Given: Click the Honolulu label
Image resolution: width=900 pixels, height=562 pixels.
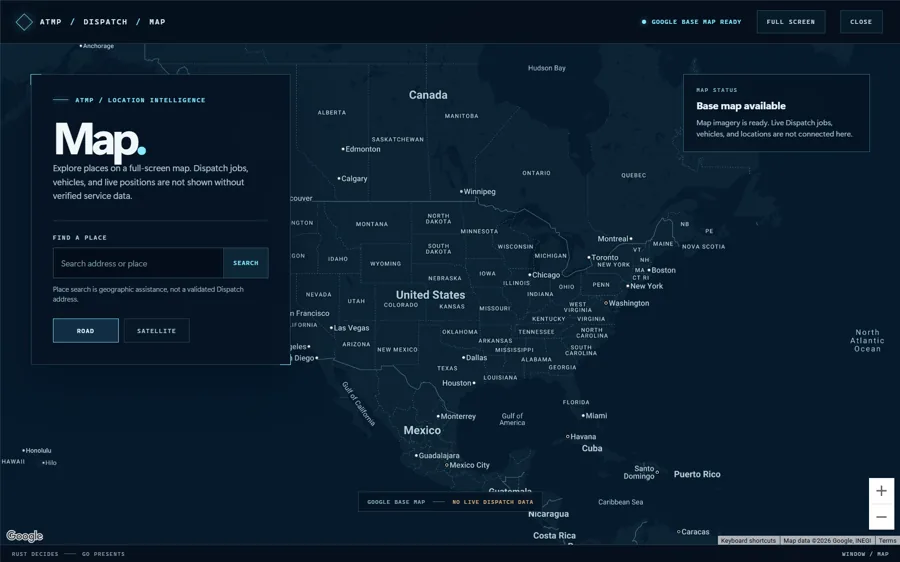Looking at the screenshot, I should coord(37,451).
